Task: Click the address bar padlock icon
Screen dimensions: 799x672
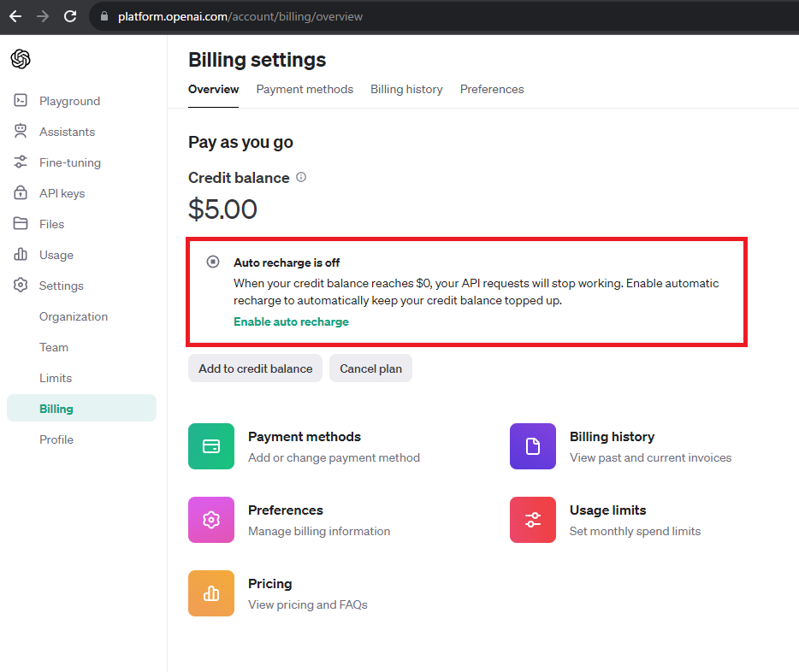Action: [104, 16]
